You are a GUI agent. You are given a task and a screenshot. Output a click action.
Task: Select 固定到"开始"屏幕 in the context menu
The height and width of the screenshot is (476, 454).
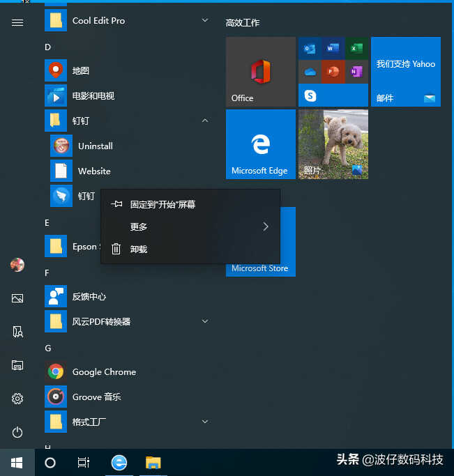pos(190,204)
